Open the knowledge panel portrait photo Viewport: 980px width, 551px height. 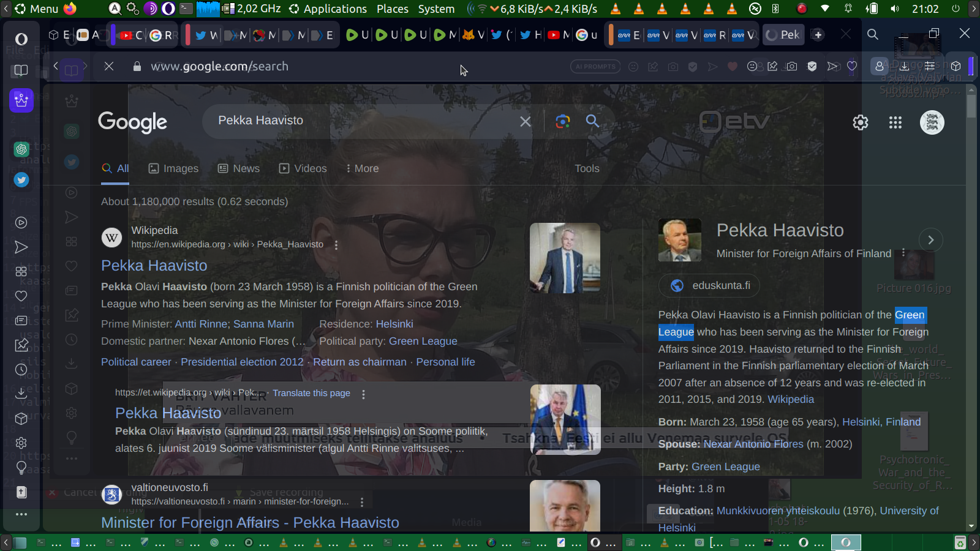[680, 240]
